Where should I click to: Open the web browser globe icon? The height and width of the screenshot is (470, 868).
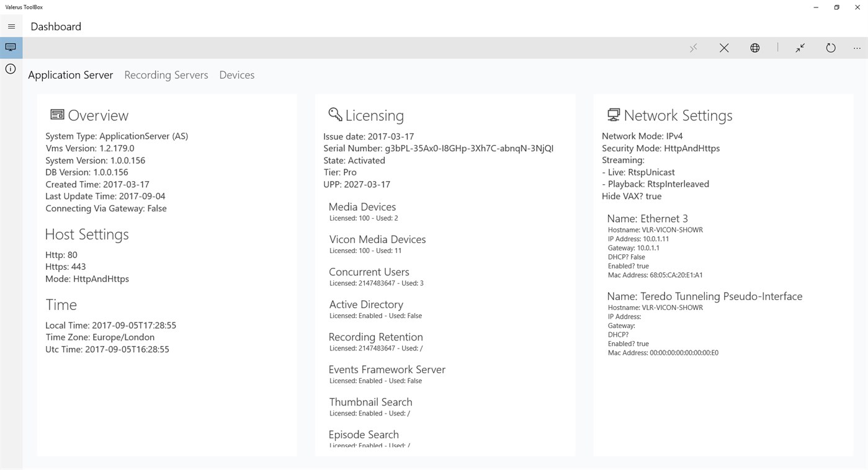754,48
